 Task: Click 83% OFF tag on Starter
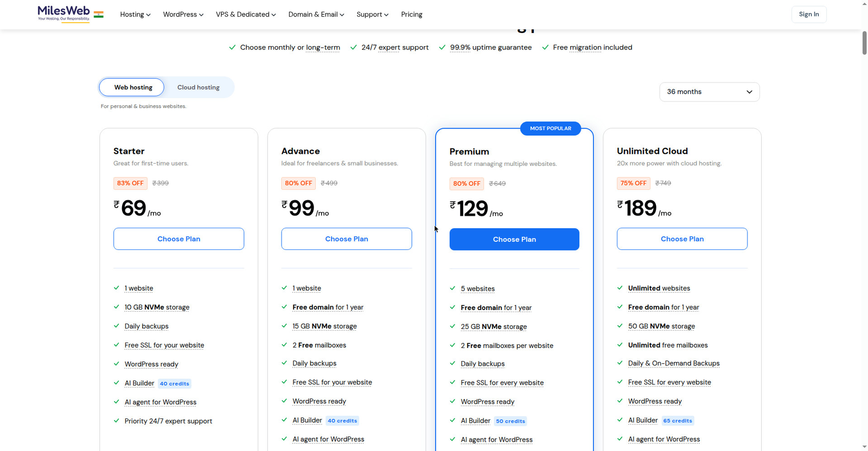(x=130, y=183)
